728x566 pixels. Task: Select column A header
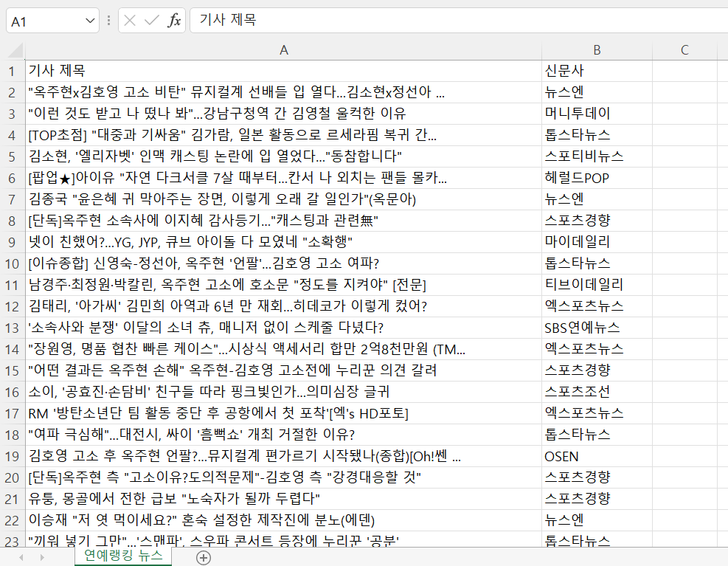pos(284,50)
